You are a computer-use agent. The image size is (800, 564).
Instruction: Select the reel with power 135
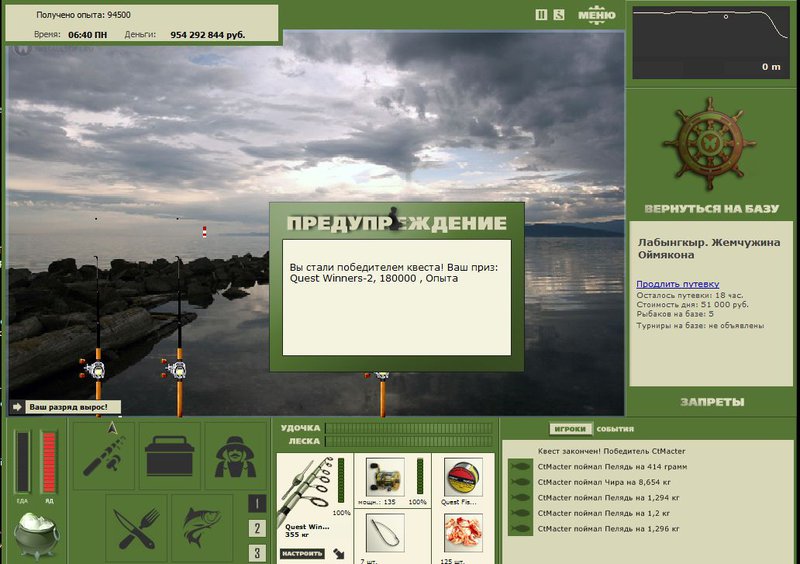pos(385,477)
